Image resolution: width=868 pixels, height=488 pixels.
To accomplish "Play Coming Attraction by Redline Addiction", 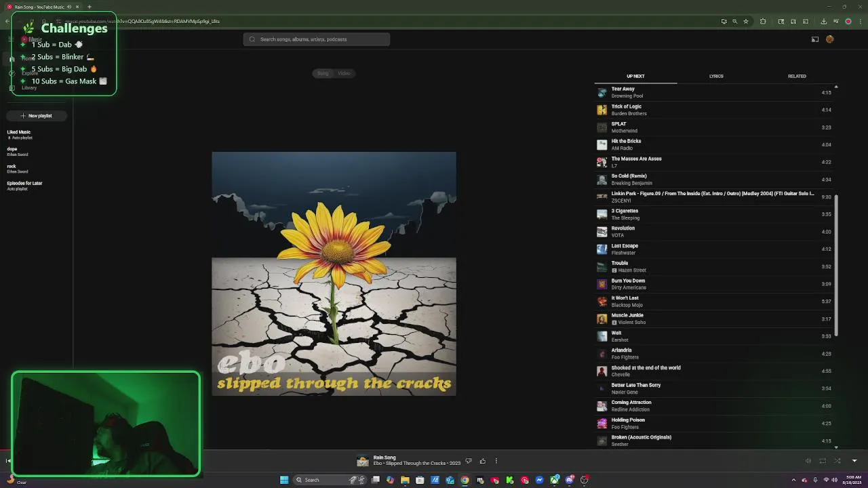I will (x=715, y=406).
